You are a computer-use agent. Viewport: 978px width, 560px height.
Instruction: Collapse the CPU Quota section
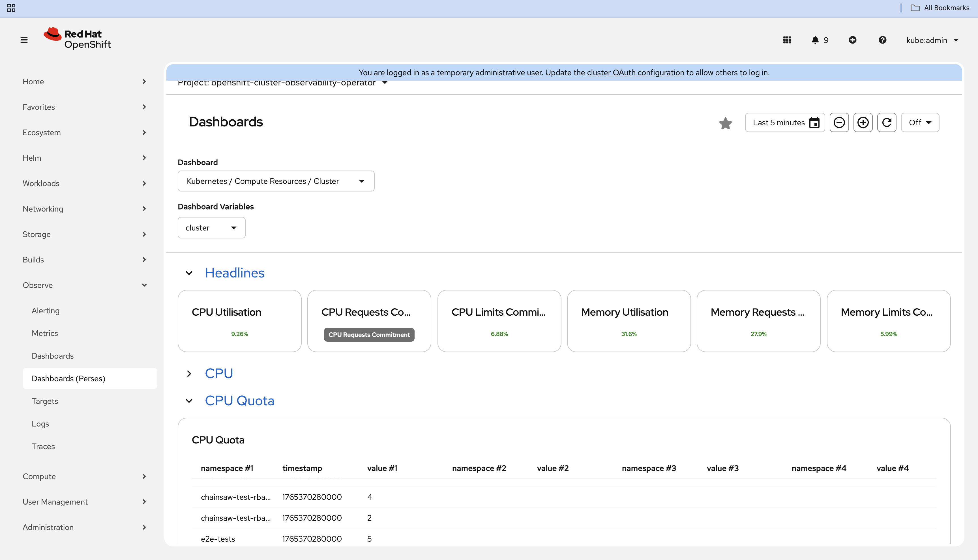point(189,401)
